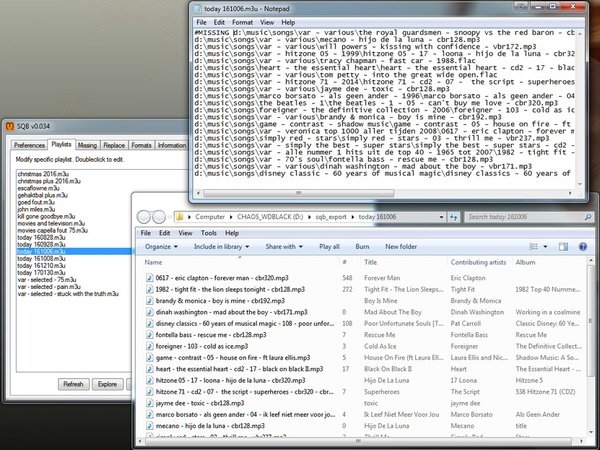Switch to SQB Missing tab
This screenshot has width=600, height=450.
pos(87,145)
